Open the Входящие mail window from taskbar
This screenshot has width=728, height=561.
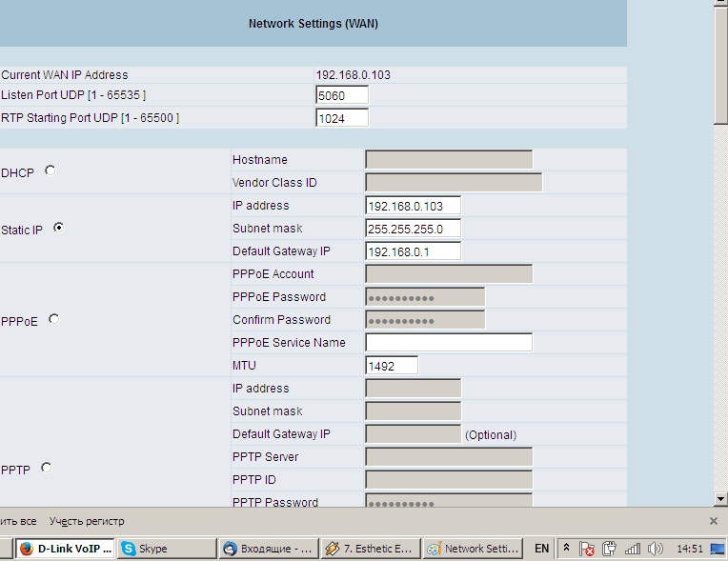(x=269, y=549)
